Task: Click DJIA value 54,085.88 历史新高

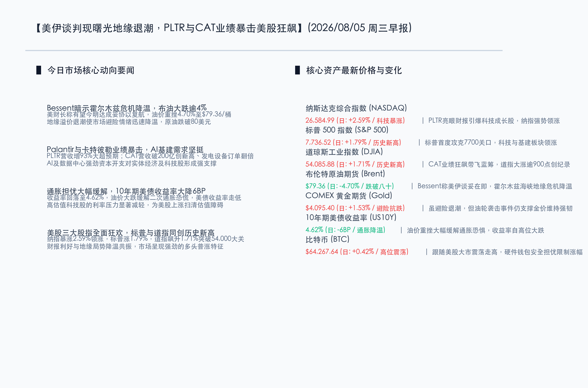Action: tap(355, 164)
